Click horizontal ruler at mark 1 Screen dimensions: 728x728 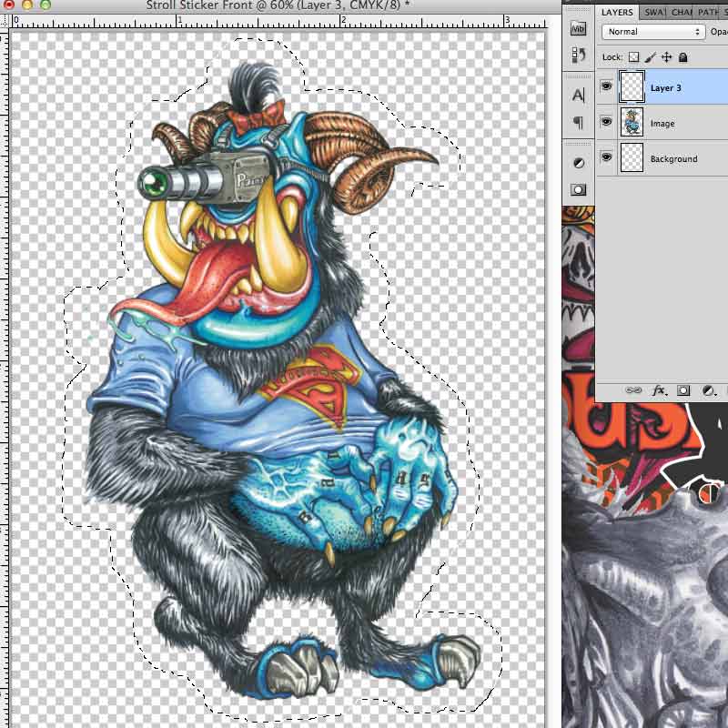tap(179, 21)
